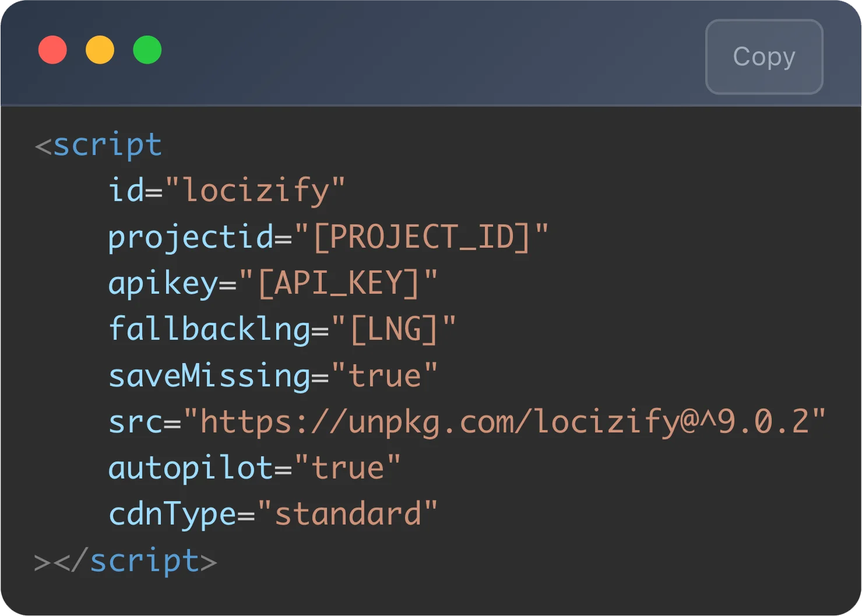Viewport: 862px width, 616px height.
Task: Click the yellow minimize dot
Action: pos(100,50)
